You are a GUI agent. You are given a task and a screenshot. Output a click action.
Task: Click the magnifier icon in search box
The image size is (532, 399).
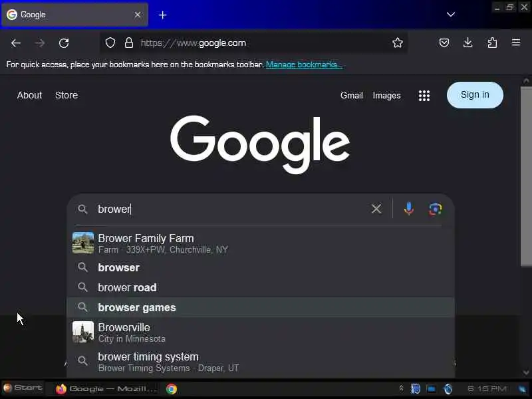(82, 209)
